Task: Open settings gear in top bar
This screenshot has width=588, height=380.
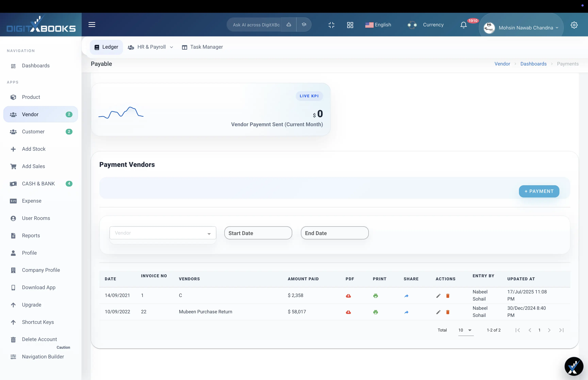Action: [x=574, y=25]
